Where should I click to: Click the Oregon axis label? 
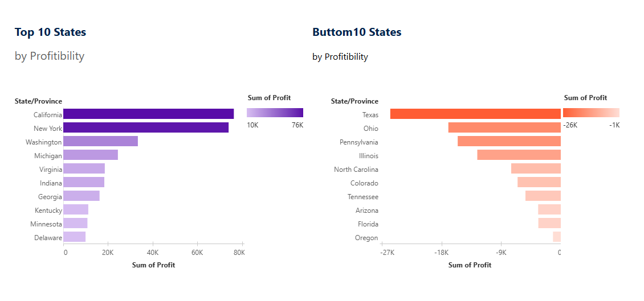tap(366, 238)
